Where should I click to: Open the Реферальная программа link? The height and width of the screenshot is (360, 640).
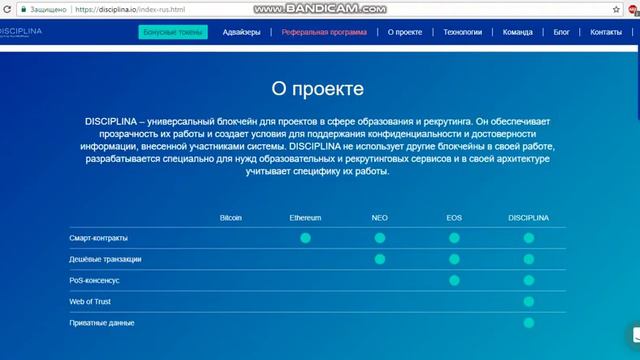click(324, 32)
